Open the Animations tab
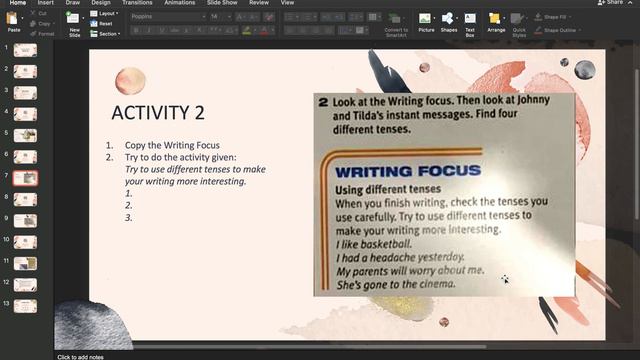The width and height of the screenshot is (640, 360). [180, 3]
